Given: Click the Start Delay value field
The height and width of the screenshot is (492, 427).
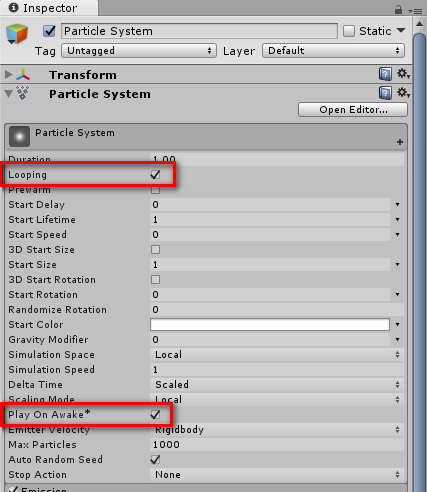Looking at the screenshot, I should coord(270,205).
